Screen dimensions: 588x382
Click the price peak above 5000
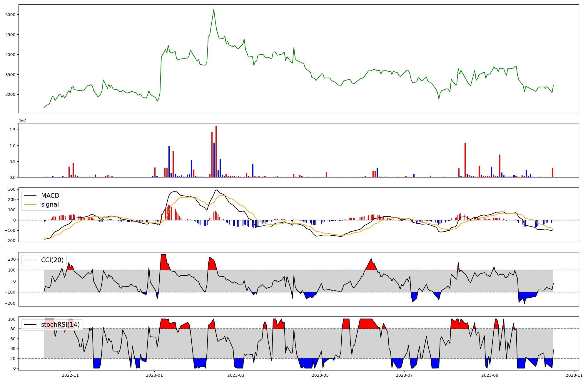pyautogui.click(x=214, y=10)
